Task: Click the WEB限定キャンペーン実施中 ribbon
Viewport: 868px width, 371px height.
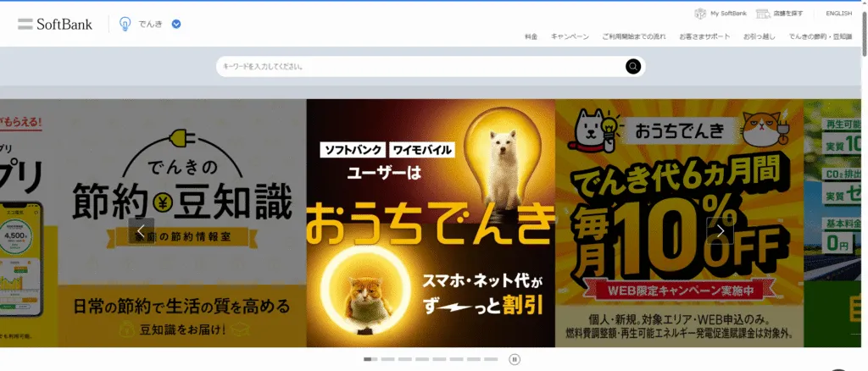Action: (681, 291)
